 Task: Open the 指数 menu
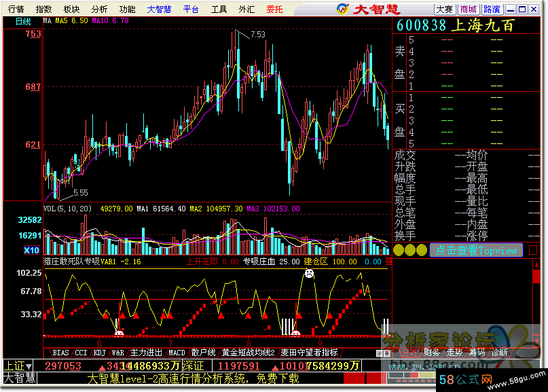tap(43, 9)
